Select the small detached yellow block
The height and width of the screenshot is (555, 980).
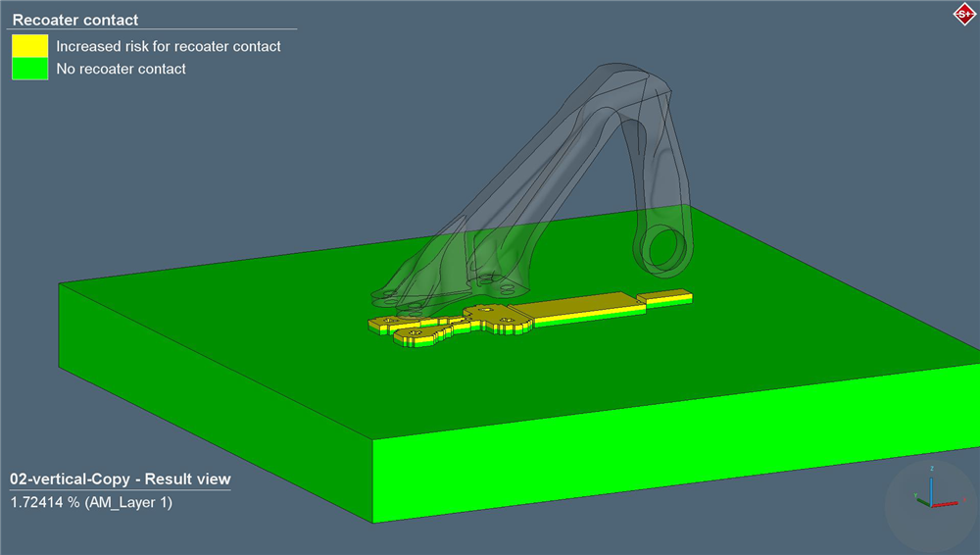664,294
